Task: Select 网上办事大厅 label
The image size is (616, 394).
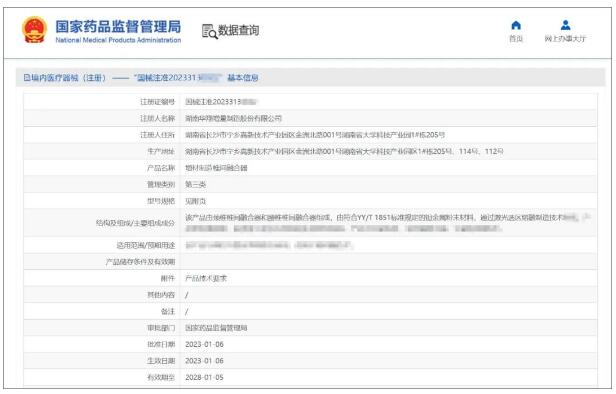Action: point(565,38)
